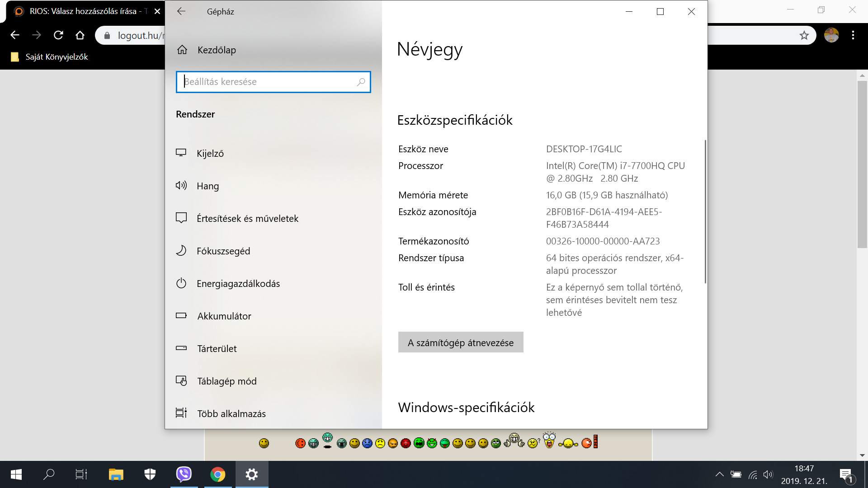
Task: Open Fókuszsegéd settings
Action: pos(223,251)
